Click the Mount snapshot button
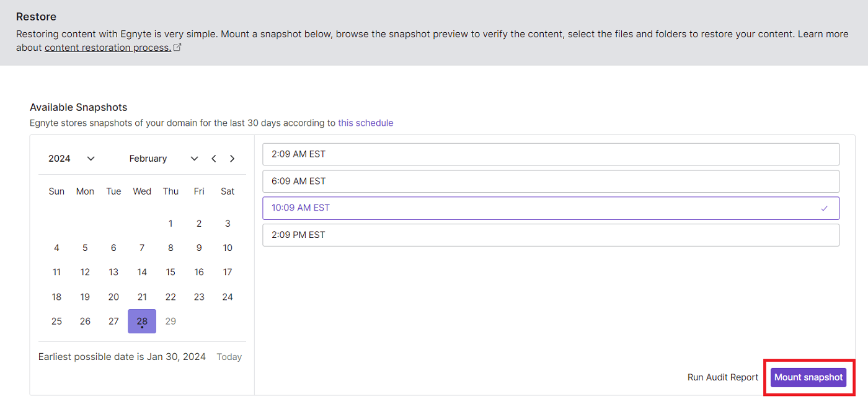The height and width of the screenshot is (399, 868). point(808,377)
